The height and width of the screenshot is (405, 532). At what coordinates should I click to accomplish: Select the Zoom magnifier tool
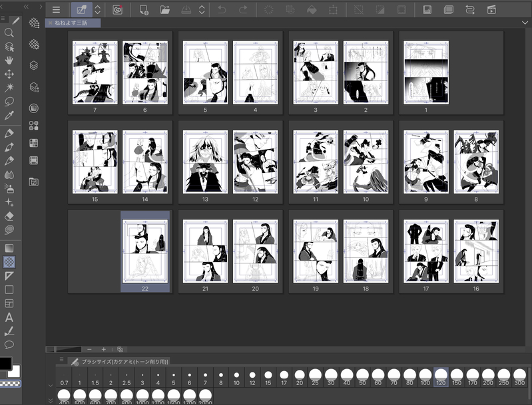point(9,33)
